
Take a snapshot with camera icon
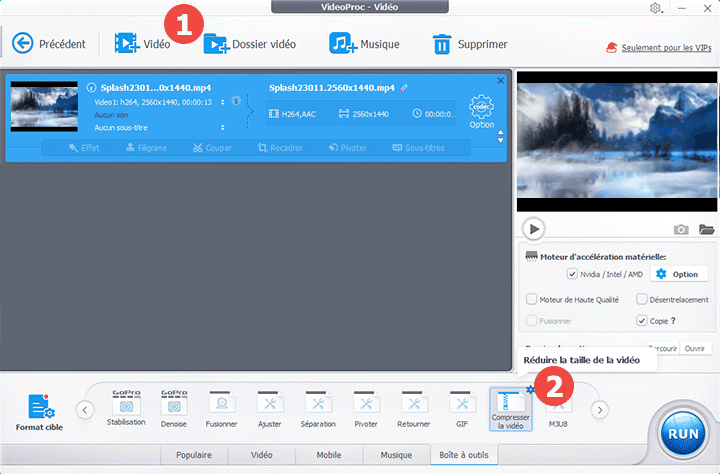coord(681,229)
